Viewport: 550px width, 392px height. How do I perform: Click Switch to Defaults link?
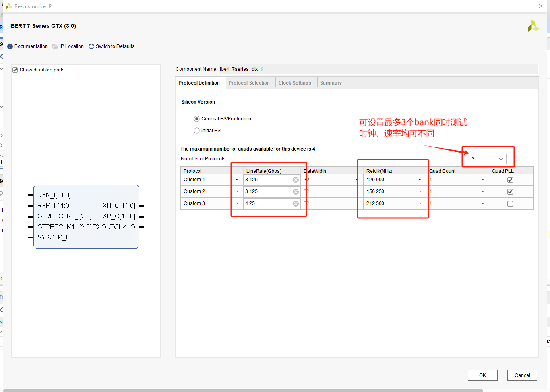pos(115,46)
